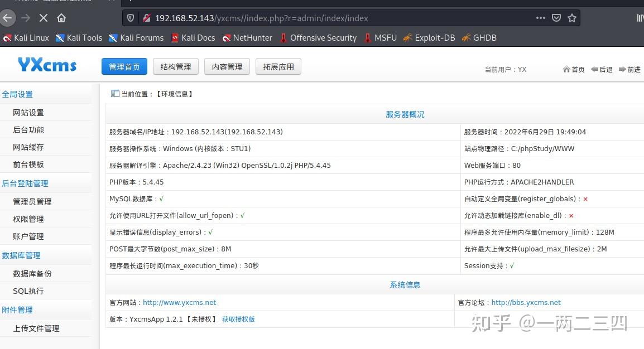This screenshot has width=644, height=349.
Task: Switch to the 内容管理 tab
Action: pos(227,66)
